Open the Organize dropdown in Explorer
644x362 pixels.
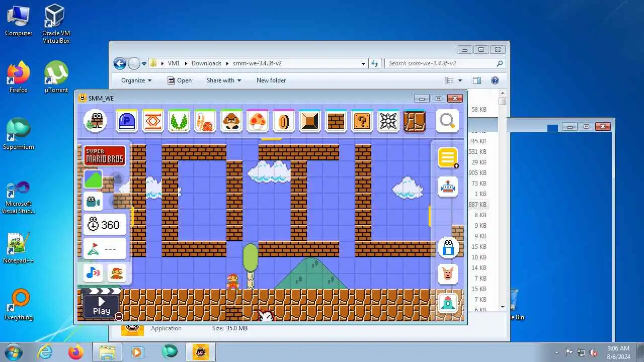[x=136, y=80]
